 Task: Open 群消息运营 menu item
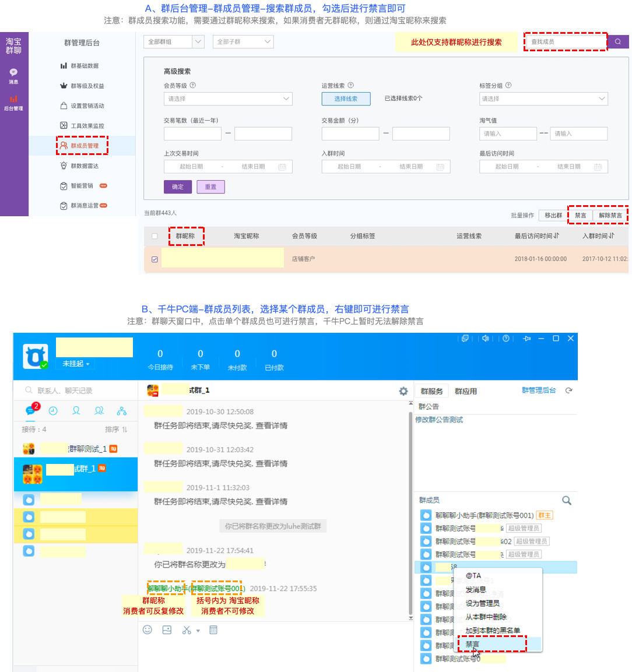point(83,206)
